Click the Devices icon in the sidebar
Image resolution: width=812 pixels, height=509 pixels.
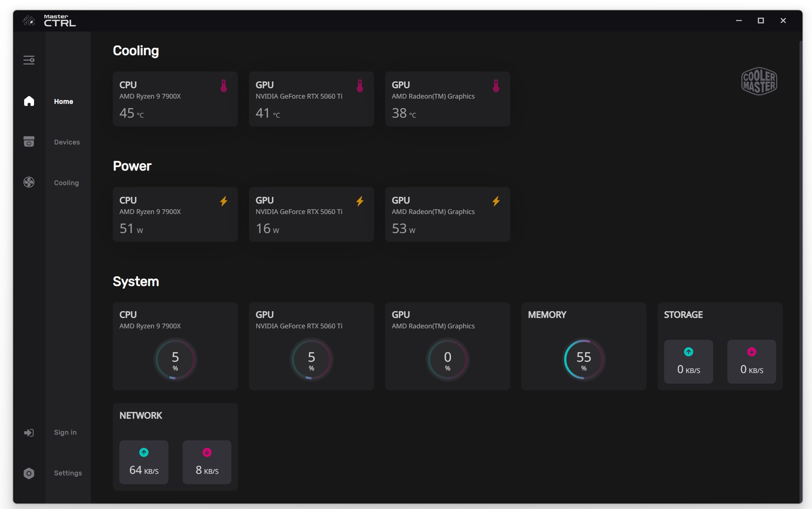[29, 142]
